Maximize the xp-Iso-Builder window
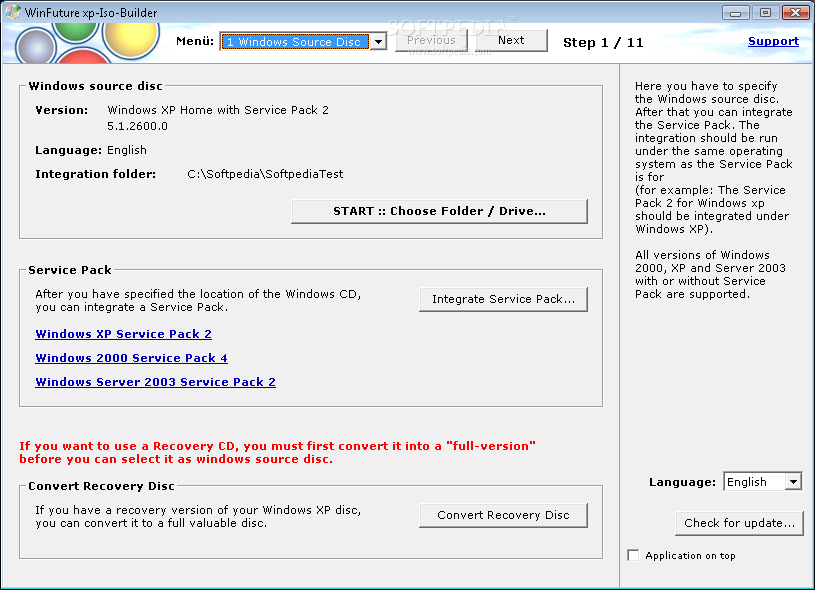Screen dimensions: 815x590 pyautogui.click(x=765, y=12)
